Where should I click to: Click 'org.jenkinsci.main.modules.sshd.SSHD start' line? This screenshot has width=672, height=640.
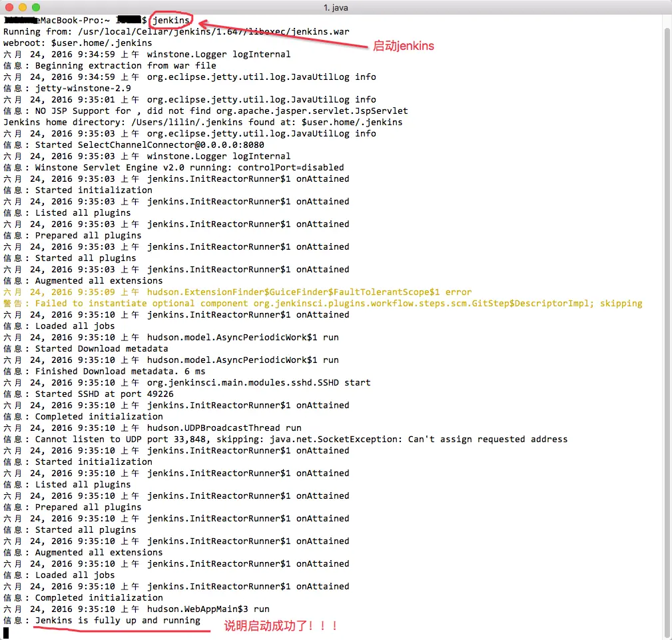tap(187, 383)
